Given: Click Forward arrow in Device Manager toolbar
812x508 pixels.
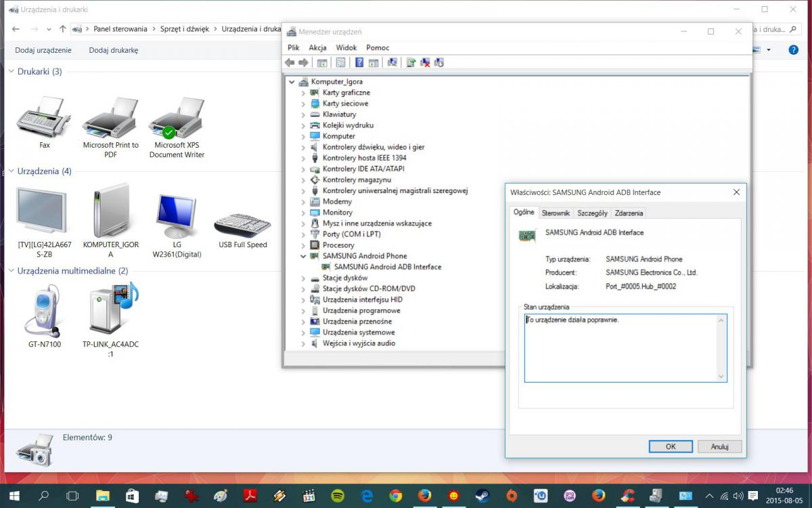Looking at the screenshot, I should (303, 62).
